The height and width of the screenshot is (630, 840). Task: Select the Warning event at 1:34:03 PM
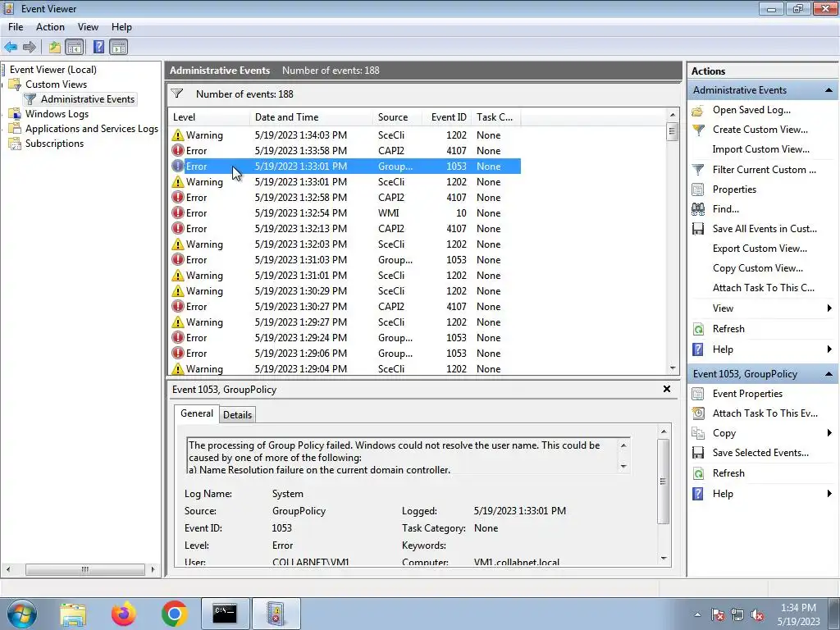pos(344,135)
